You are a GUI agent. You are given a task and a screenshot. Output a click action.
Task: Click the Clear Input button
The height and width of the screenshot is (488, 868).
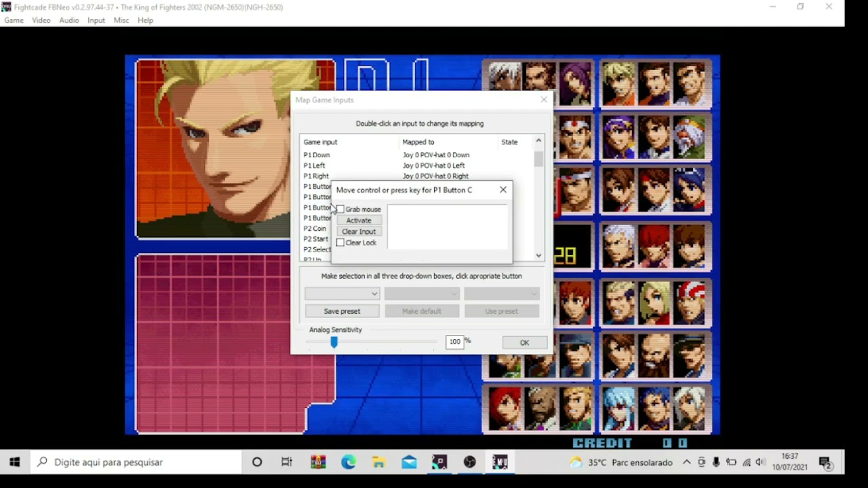(359, 232)
